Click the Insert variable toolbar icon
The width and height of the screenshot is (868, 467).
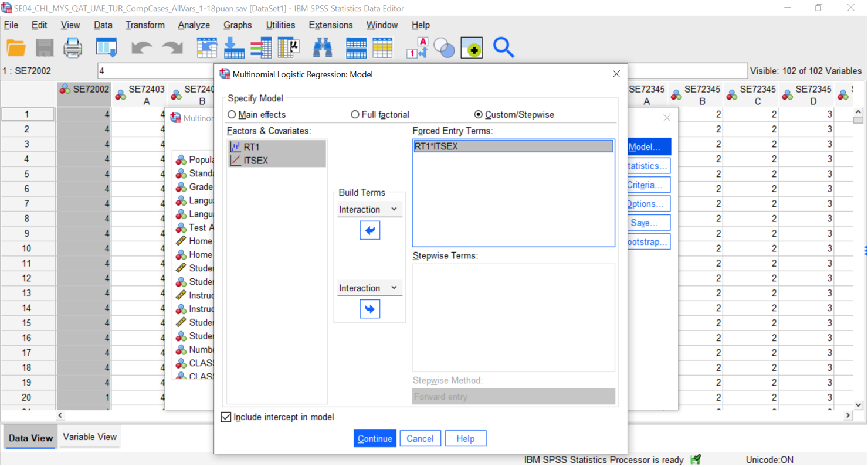coord(382,47)
